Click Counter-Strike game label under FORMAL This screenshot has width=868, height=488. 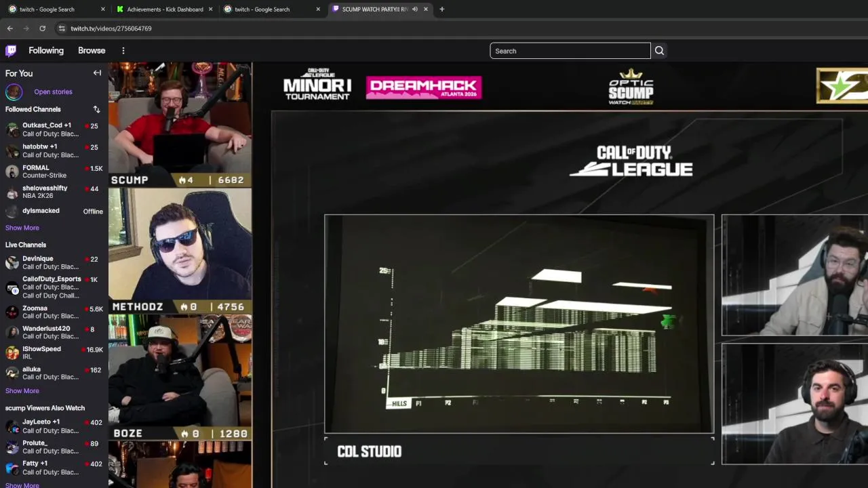click(x=44, y=176)
